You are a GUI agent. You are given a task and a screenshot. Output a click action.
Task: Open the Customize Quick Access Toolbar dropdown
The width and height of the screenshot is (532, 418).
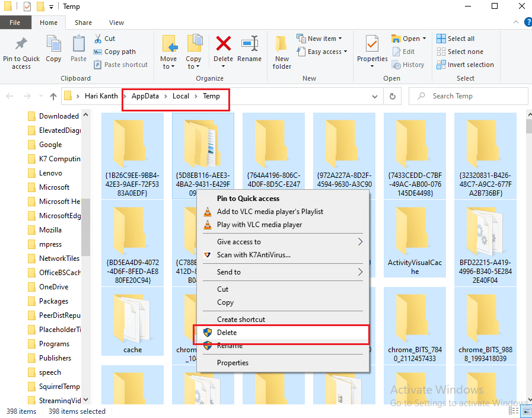tap(51, 7)
